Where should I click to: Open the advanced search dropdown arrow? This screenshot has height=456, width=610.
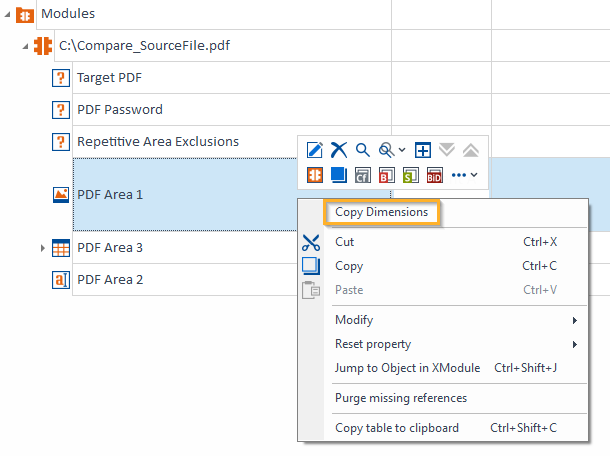coord(401,150)
